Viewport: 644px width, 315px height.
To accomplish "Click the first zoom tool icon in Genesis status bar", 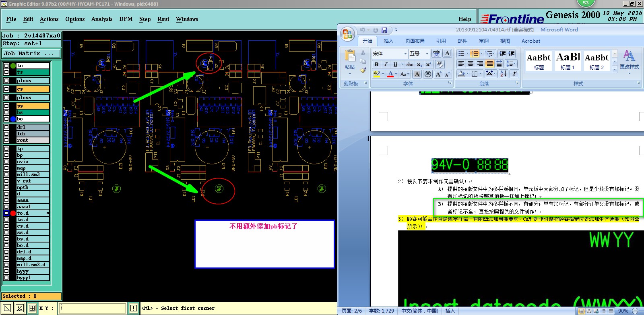I will (7, 309).
